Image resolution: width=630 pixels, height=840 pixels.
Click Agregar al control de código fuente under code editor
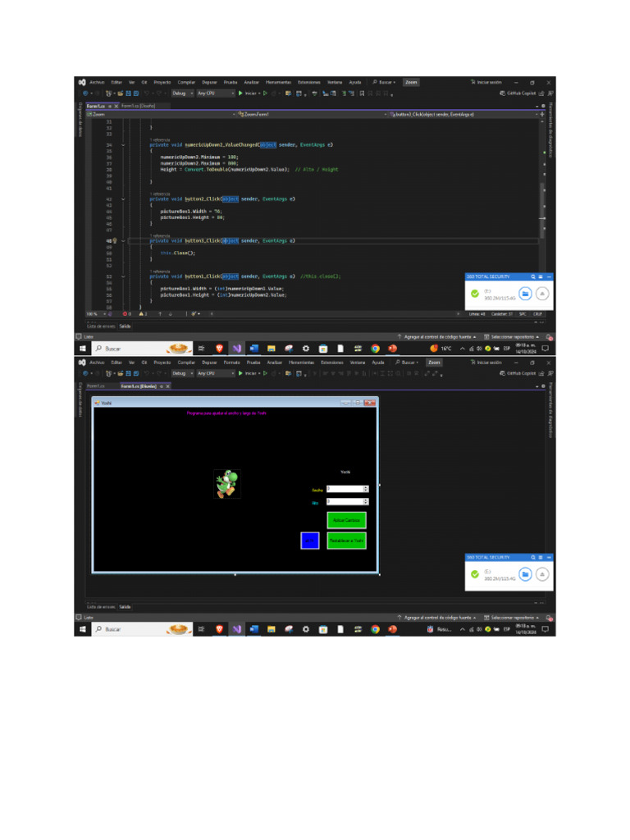pos(436,337)
